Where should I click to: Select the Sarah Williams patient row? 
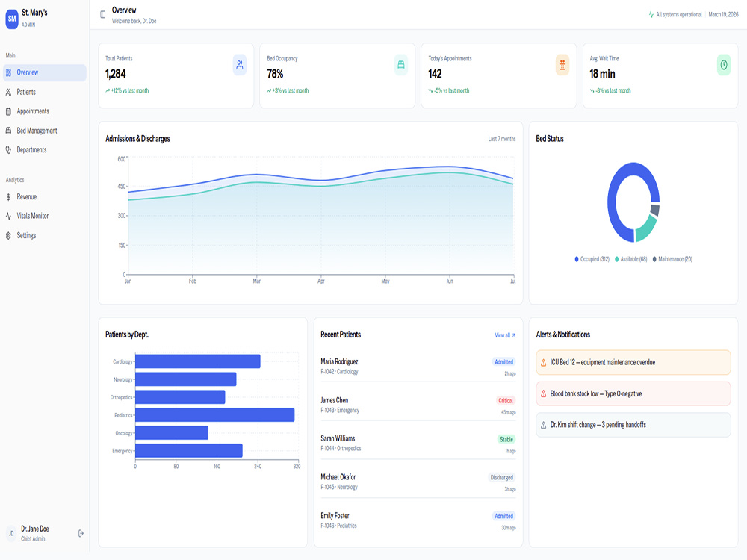click(418, 444)
